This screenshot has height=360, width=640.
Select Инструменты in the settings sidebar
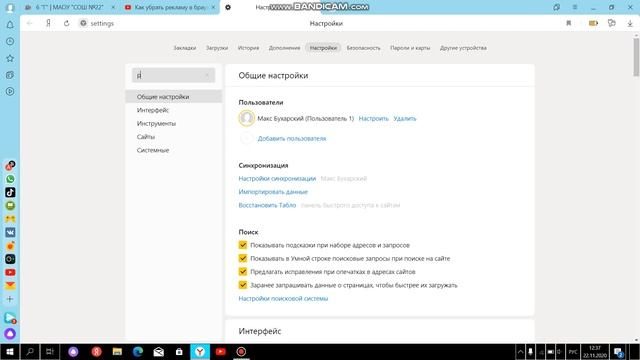173,124
